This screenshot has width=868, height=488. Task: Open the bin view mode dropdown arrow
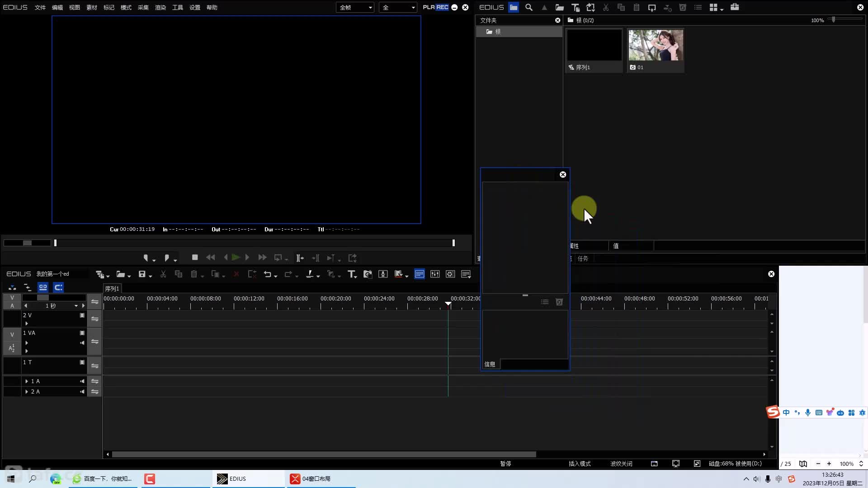pyautogui.click(x=722, y=9)
